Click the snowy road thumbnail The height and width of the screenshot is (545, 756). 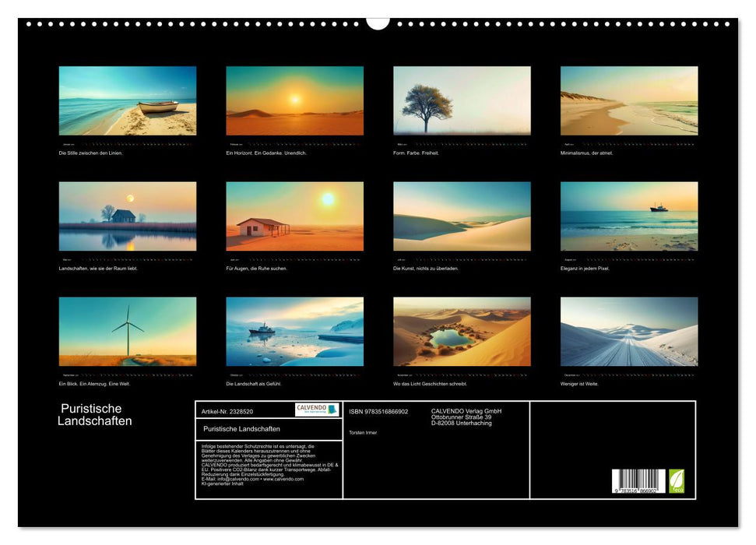(x=629, y=332)
